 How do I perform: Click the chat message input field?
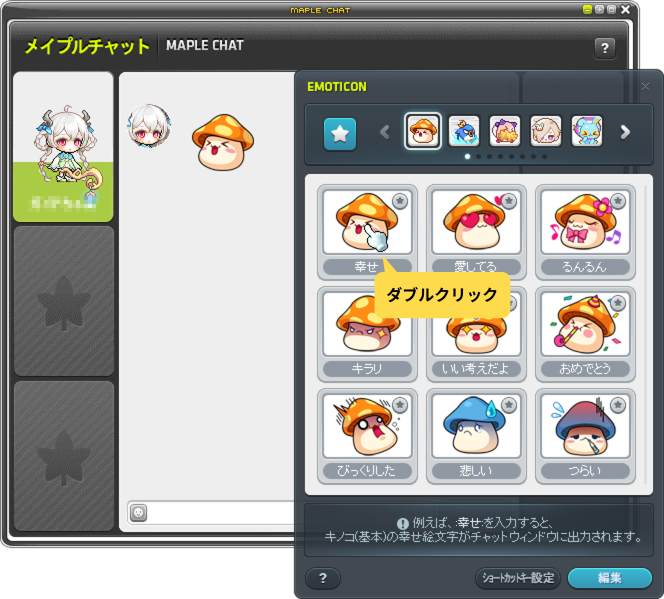[x=221, y=513]
